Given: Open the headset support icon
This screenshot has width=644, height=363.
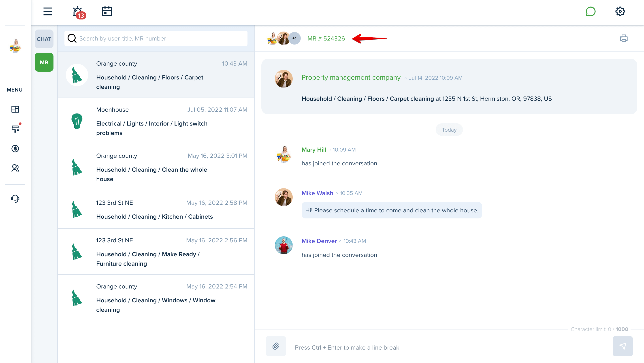Looking at the screenshot, I should tap(15, 199).
